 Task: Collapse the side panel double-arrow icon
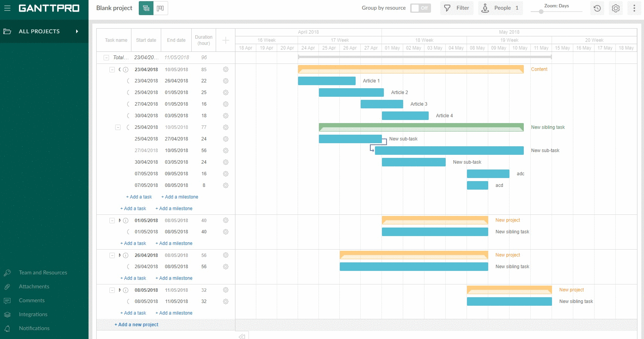(242, 336)
